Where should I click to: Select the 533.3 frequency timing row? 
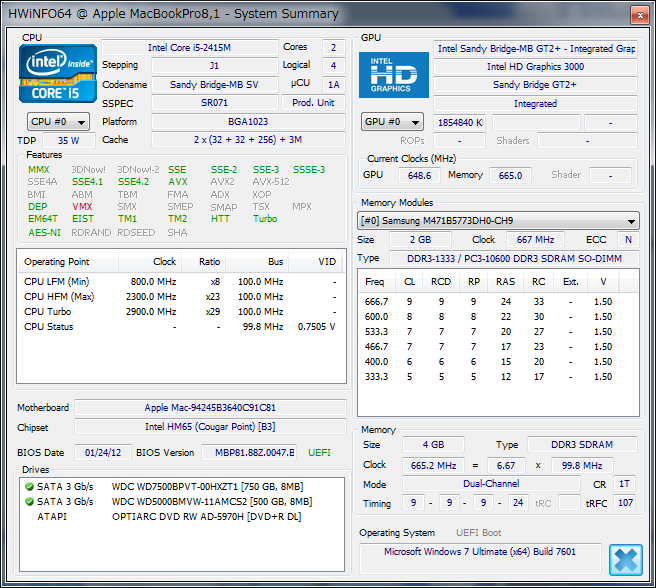click(x=498, y=332)
